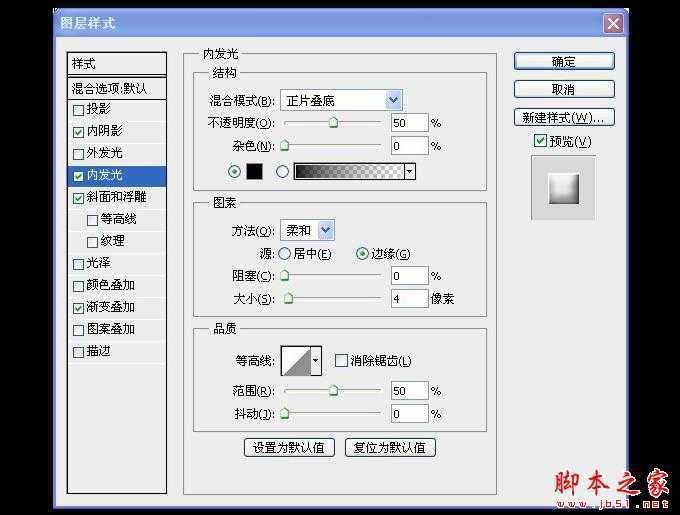
Task: Select the solid color radio button
Action: click(234, 172)
